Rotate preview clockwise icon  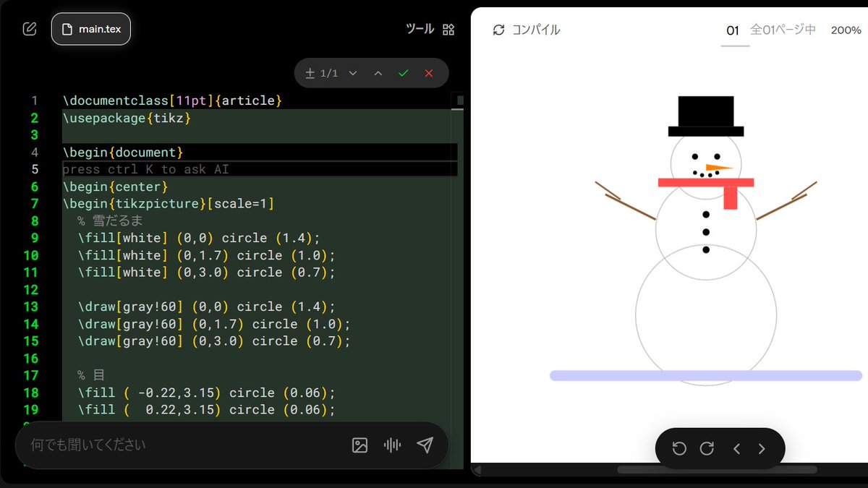tap(707, 449)
